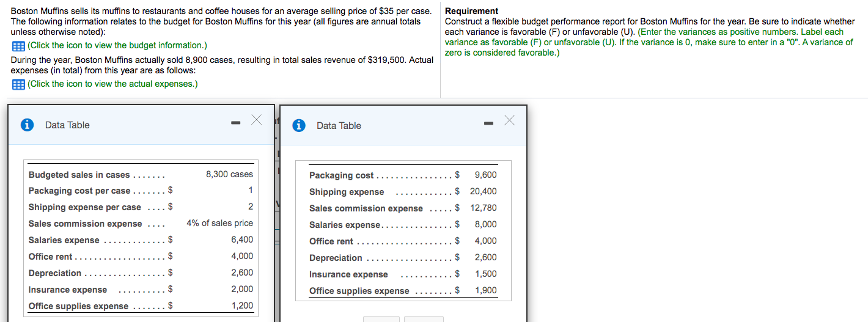The width and height of the screenshot is (868, 322).
Task: Select the budgeted packaging cost value 1
Action: click(x=251, y=190)
